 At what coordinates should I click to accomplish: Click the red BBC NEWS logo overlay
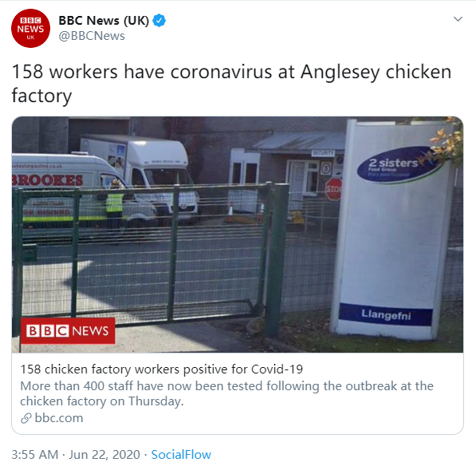click(x=68, y=330)
